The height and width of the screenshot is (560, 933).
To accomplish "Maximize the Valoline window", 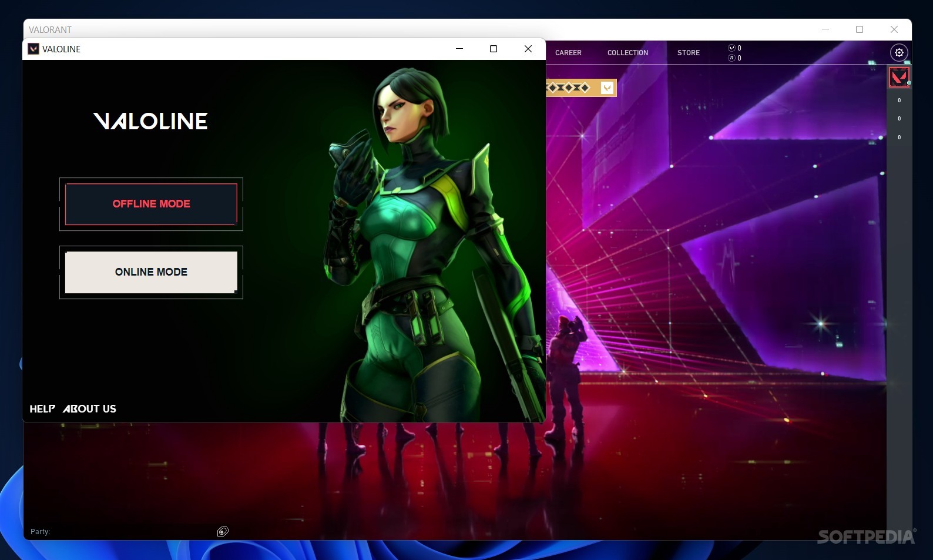I will click(494, 49).
